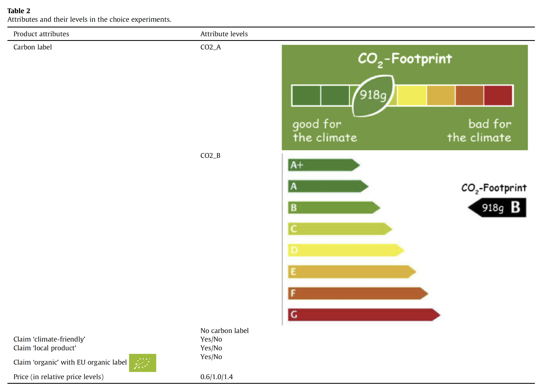Click the 'Table 2' heading
The height and width of the screenshot is (392, 542).
click(19, 11)
